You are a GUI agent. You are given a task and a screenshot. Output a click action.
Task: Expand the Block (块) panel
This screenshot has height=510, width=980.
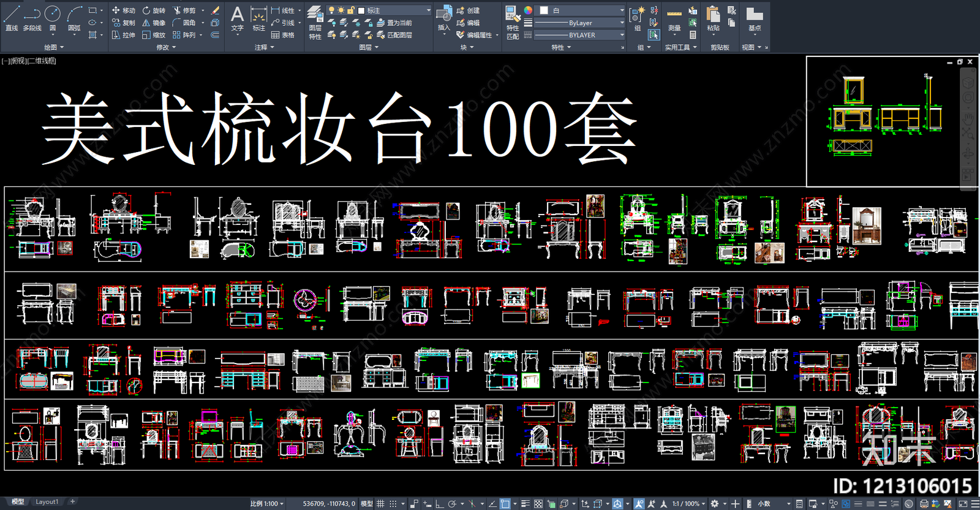(x=467, y=47)
